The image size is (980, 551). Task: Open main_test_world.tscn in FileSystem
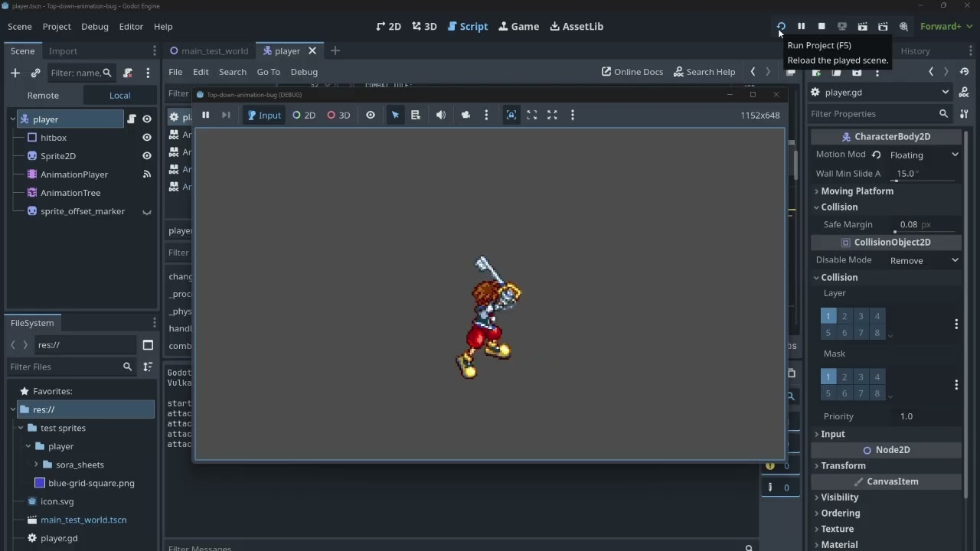(83, 520)
